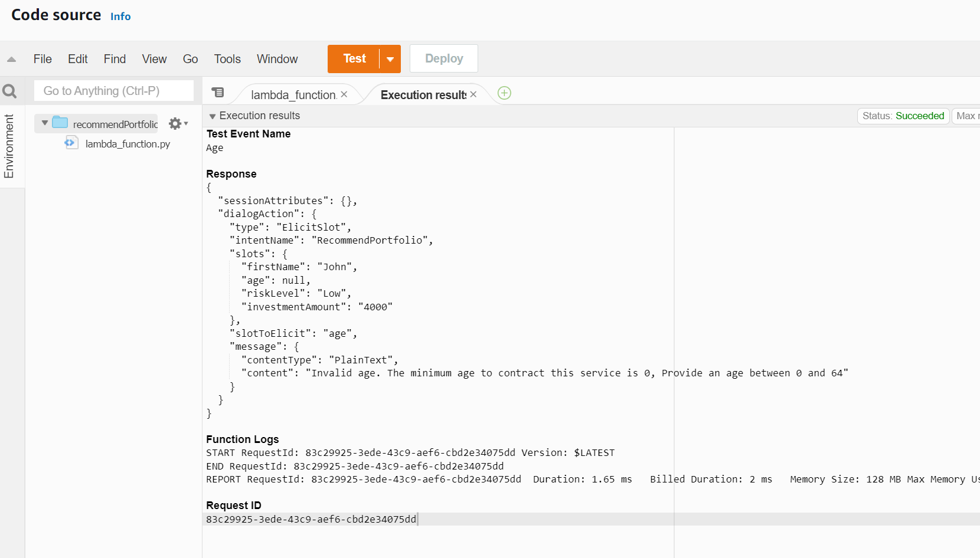Screen dimensions: 980x558
Task: Switch to the lambda_function.py tab
Action: pyautogui.click(x=292, y=94)
